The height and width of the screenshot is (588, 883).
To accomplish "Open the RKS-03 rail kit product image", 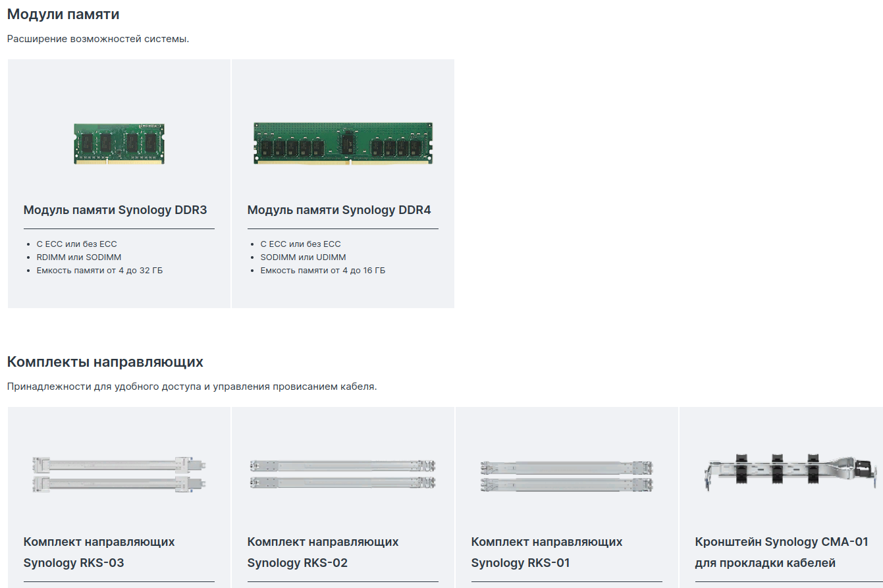I will (119, 475).
